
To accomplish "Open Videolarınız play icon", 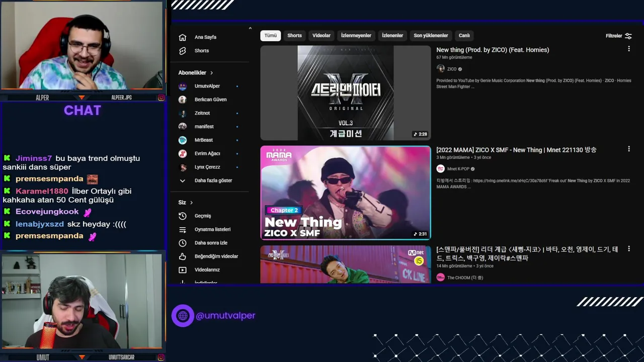I will 183,270.
